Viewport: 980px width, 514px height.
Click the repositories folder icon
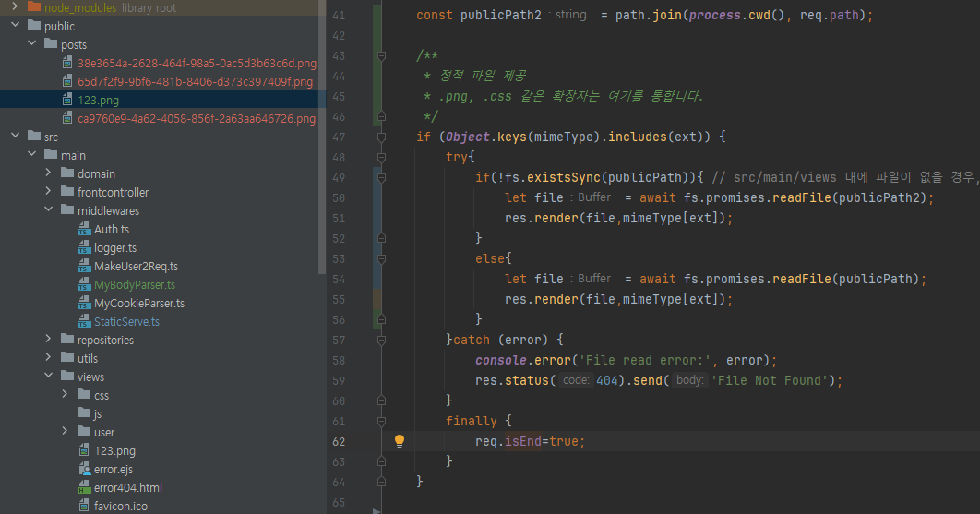[67, 340]
